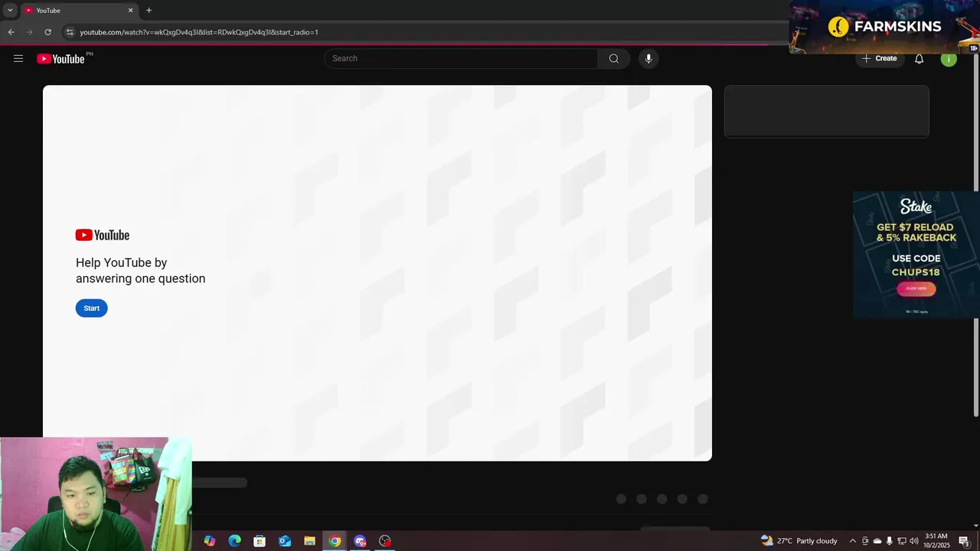Open the recorder app icon in taskbar
980x551 pixels.
coord(385,541)
